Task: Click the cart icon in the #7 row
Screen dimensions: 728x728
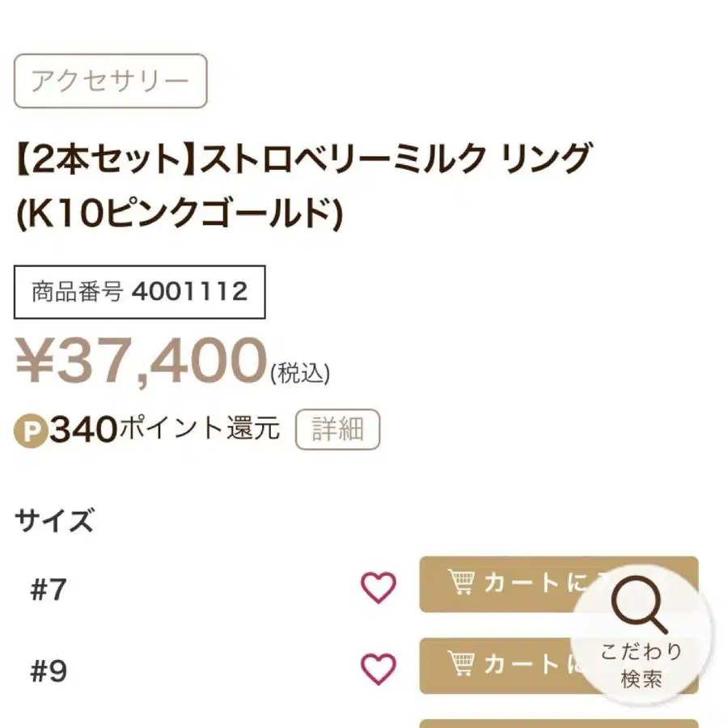Action: tap(461, 582)
